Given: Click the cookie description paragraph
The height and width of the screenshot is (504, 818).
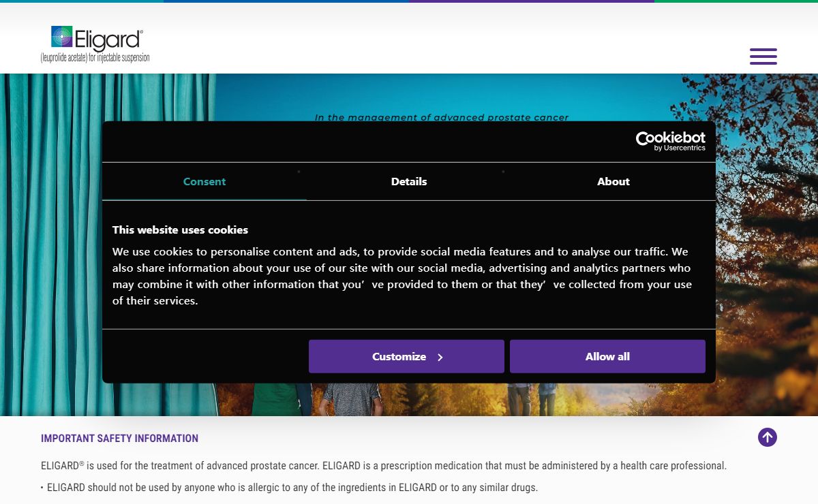Looking at the screenshot, I should [402, 276].
